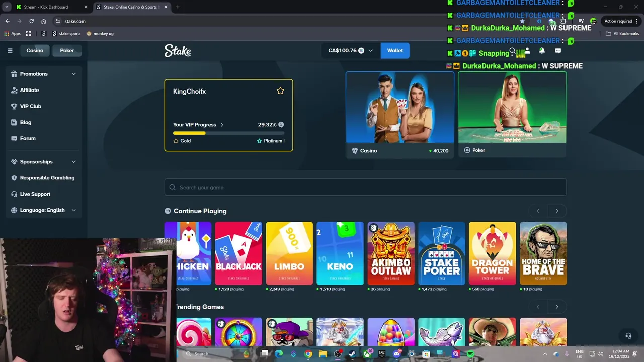Image resolution: width=644 pixels, height=362 pixels.
Task: Switch to the Poker tab
Action: (67, 50)
